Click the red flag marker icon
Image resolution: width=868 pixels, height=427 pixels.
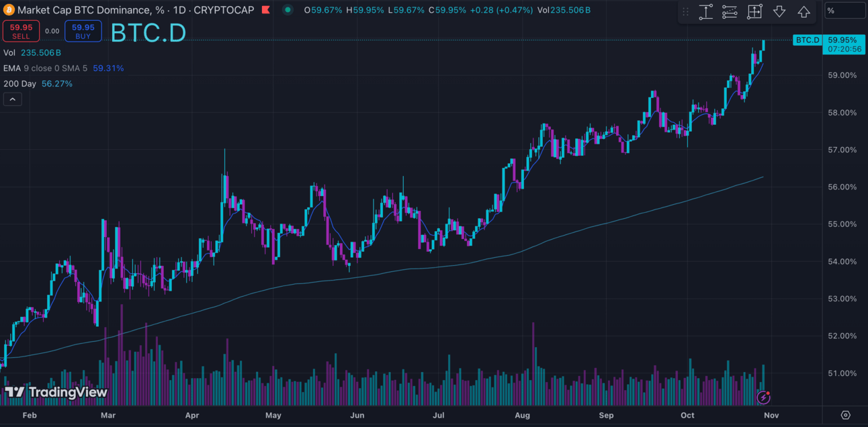coord(266,10)
